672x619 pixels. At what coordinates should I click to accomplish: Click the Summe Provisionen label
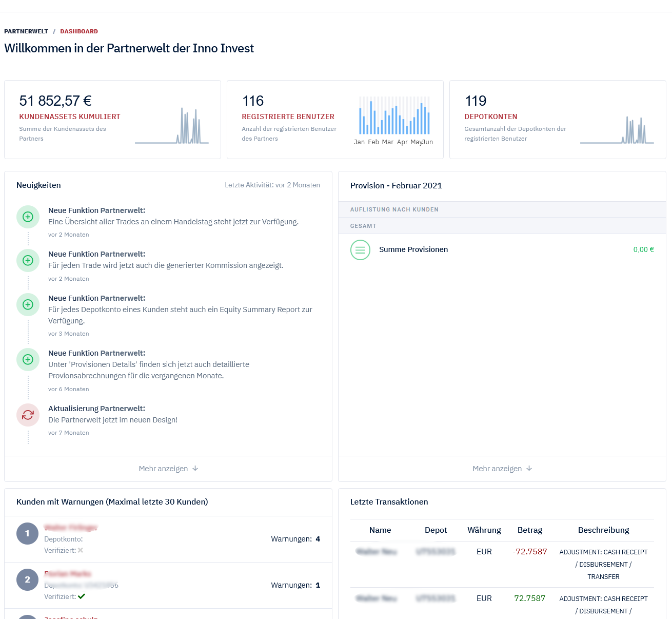413,249
